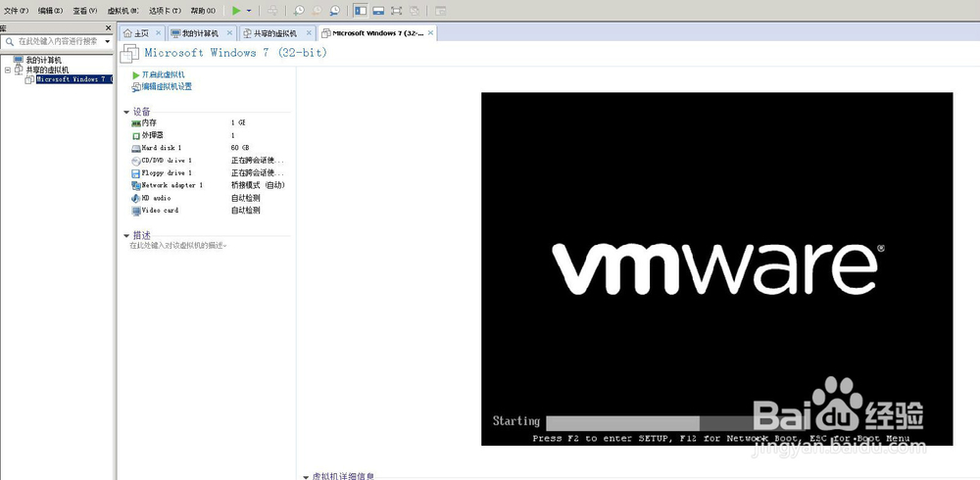Open the snapshot manager toolbar icon

(x=335, y=11)
